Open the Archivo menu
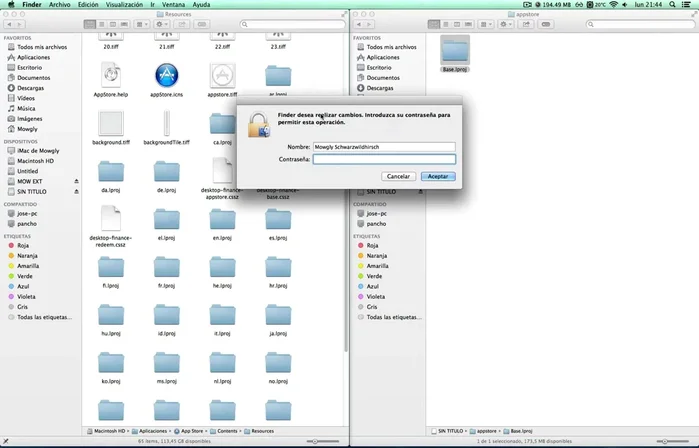 click(59, 4)
